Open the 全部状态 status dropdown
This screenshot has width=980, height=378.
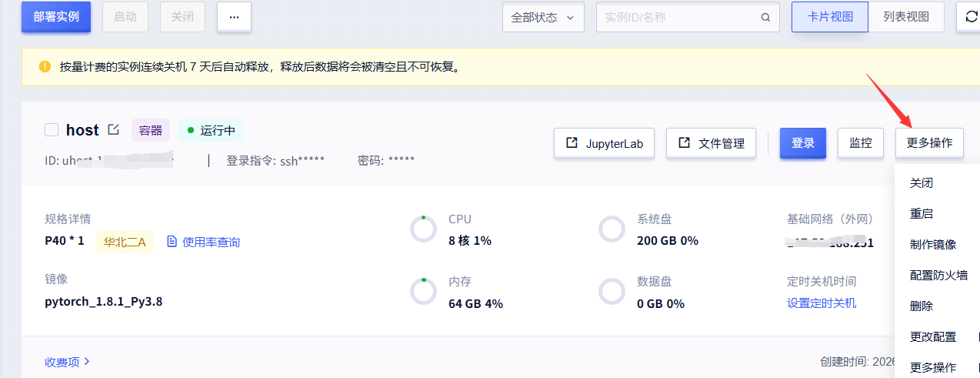542,18
